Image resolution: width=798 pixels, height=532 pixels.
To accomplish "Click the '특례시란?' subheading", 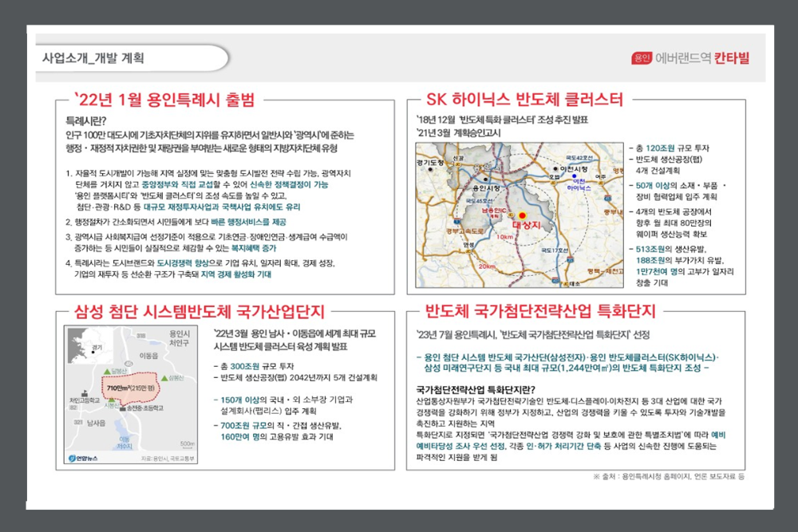I will (x=86, y=121).
